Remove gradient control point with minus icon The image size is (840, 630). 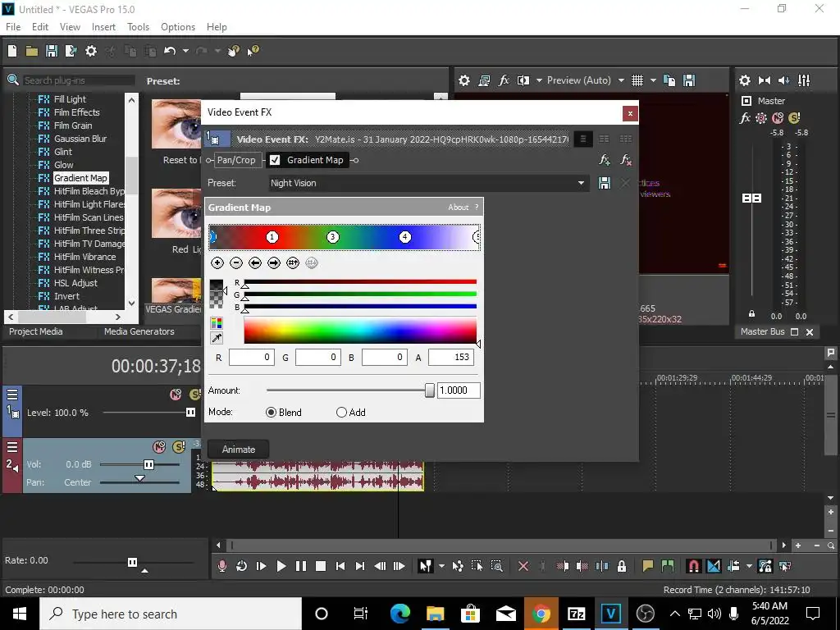236,262
